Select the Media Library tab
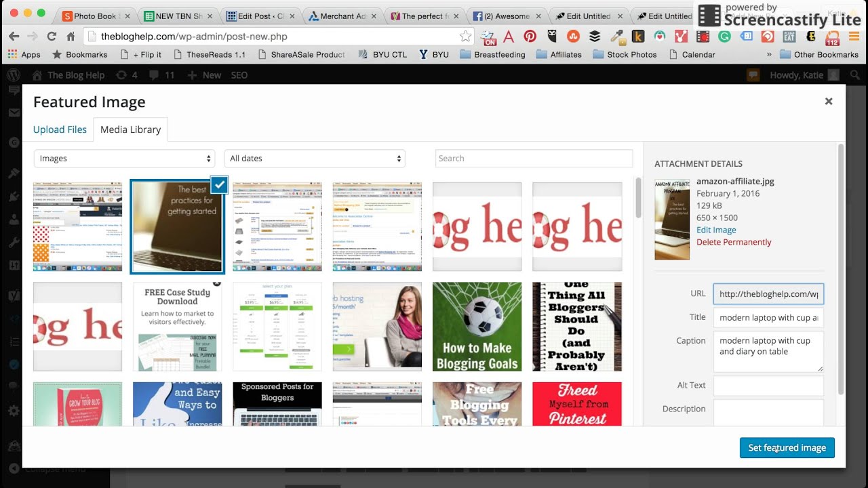Image resolution: width=868 pixels, height=488 pixels. (x=130, y=129)
